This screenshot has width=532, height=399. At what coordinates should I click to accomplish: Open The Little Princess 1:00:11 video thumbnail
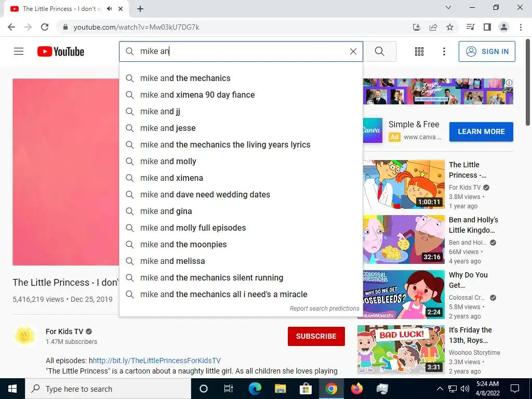[x=404, y=184]
